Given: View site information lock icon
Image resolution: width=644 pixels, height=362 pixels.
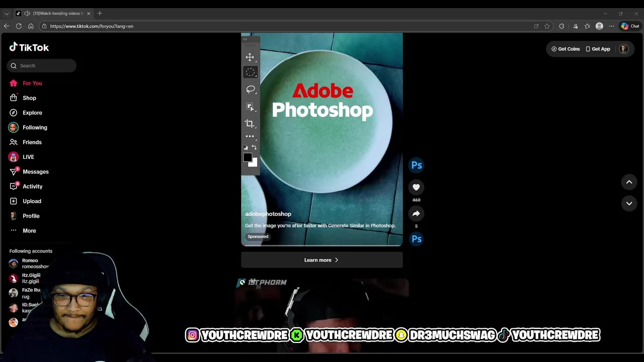Looking at the screenshot, I should pos(44,26).
